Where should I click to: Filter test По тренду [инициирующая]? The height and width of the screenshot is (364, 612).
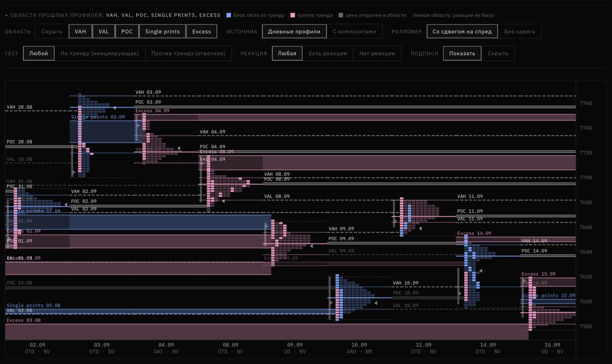coord(100,53)
